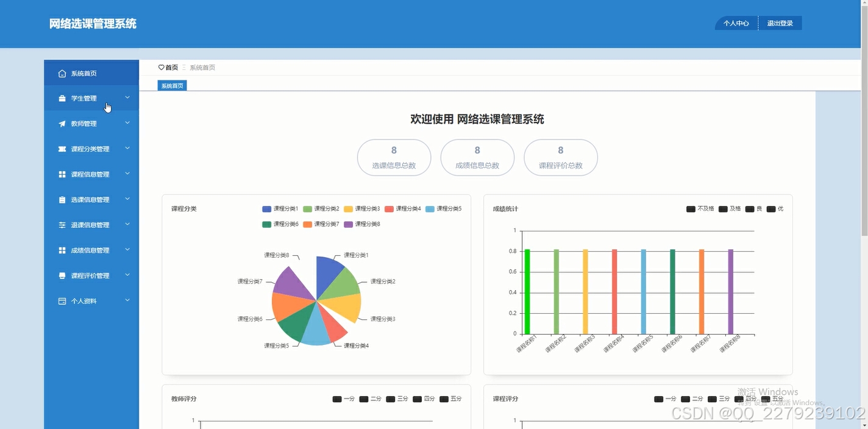This screenshot has height=429, width=868.
Task: Click the document icon for 选课信息管理
Action: (61, 199)
